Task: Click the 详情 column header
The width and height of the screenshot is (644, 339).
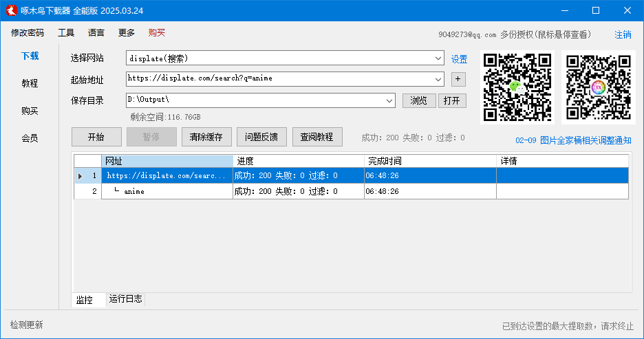Action: click(562, 161)
